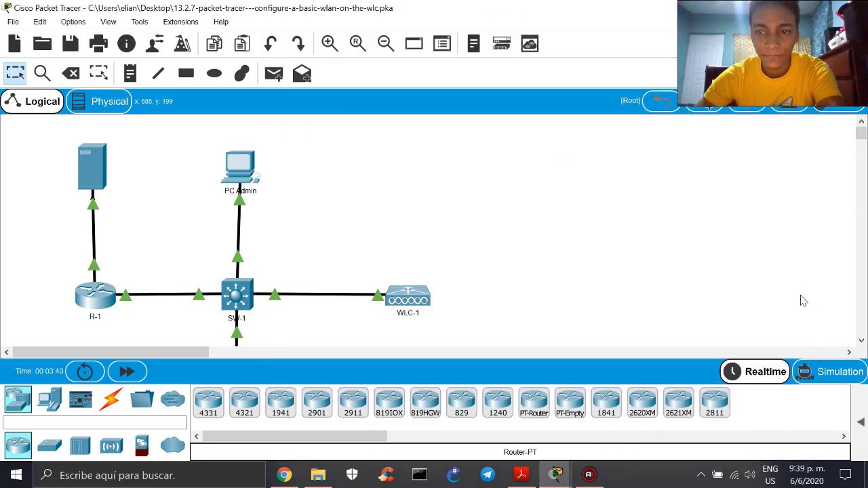Open the drawing palette rectangle icon
The height and width of the screenshot is (488, 868).
[414, 44]
